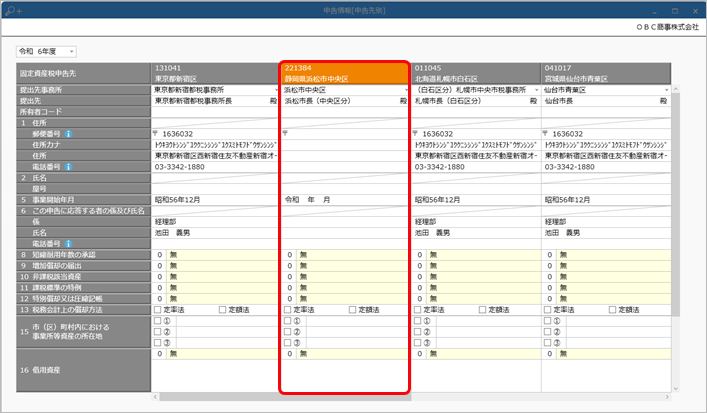The image size is (707, 413).
Task: Click 札幌市長(白石区分) recipient cell
Action: click(476, 101)
